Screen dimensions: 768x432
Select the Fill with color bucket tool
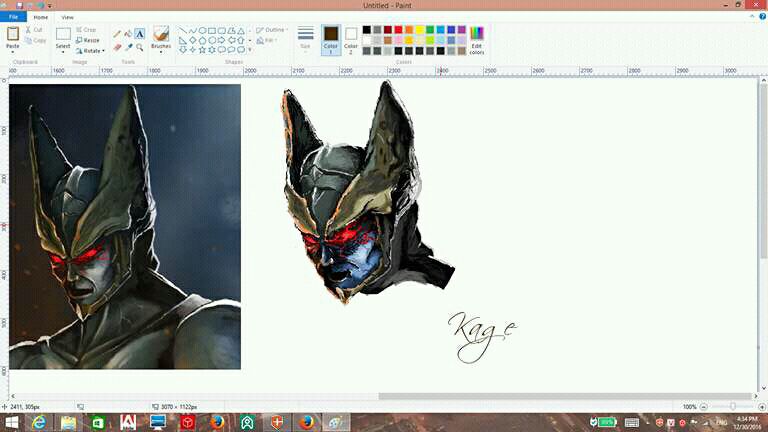(x=128, y=34)
